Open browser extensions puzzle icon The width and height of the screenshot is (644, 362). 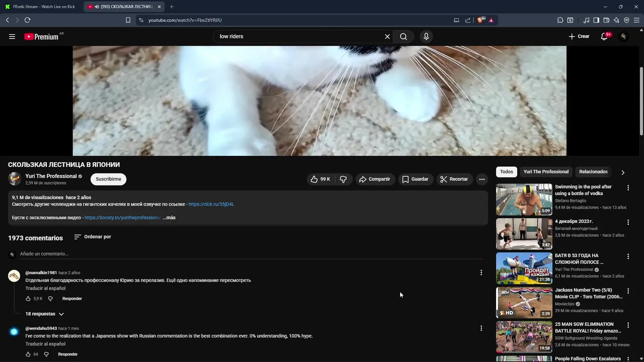coord(560,20)
